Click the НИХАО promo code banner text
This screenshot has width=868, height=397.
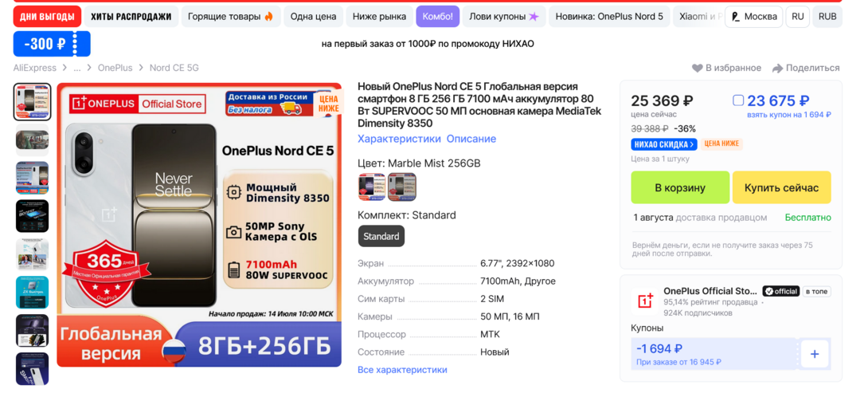428,44
